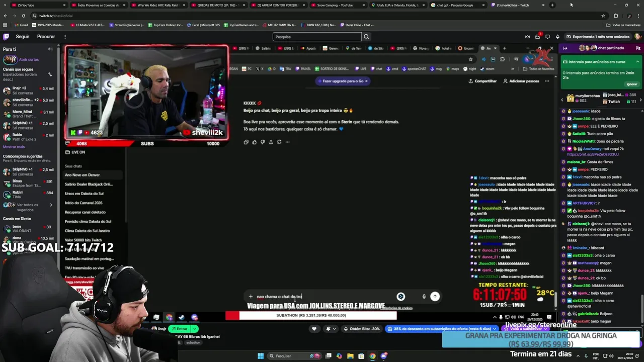Open sheviiioficial channel in sidebar

pyautogui.click(x=28, y=102)
